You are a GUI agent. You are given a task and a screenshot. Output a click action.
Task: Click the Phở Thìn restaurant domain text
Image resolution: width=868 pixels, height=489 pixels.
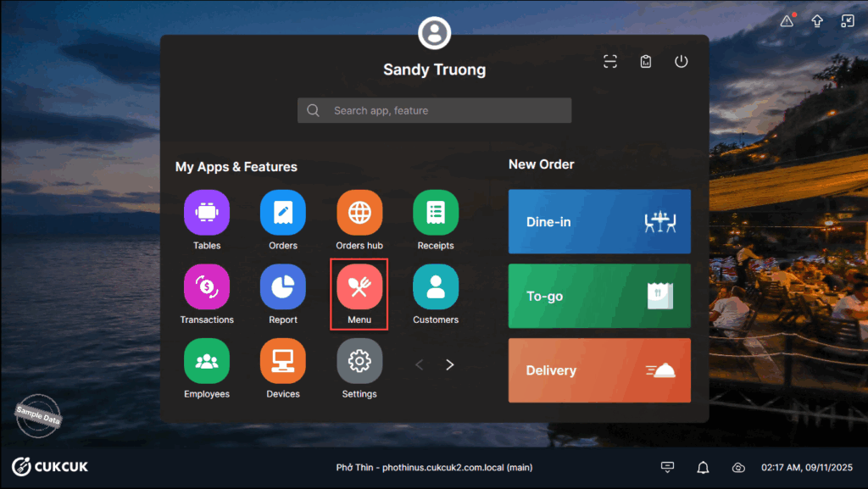[x=435, y=468]
